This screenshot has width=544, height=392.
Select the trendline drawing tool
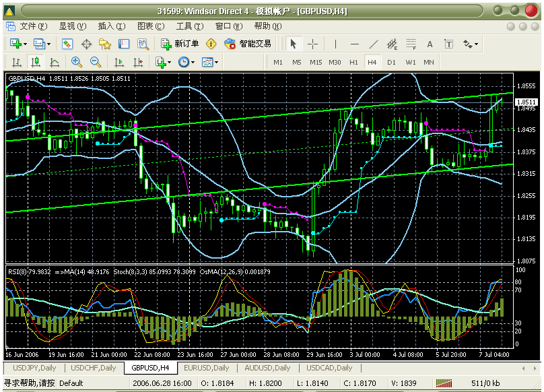[x=374, y=44]
